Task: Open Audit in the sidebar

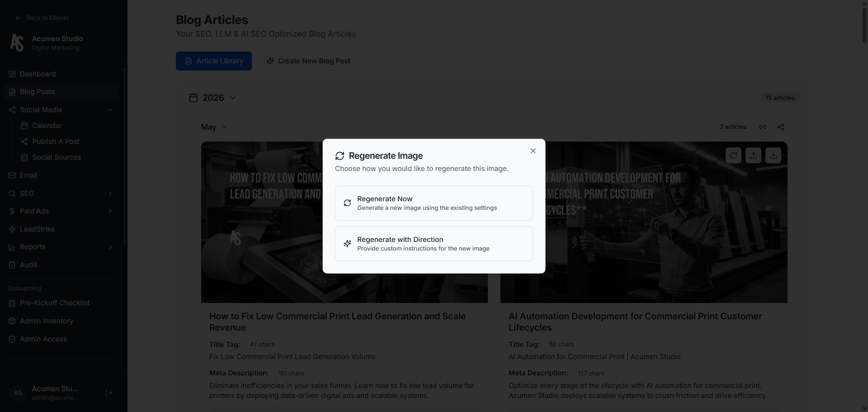Action: [61, 265]
